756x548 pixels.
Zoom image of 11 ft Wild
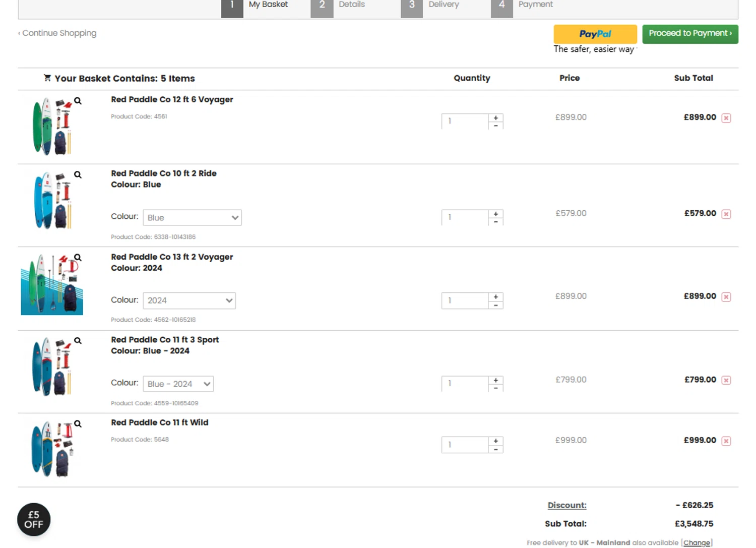78,423
